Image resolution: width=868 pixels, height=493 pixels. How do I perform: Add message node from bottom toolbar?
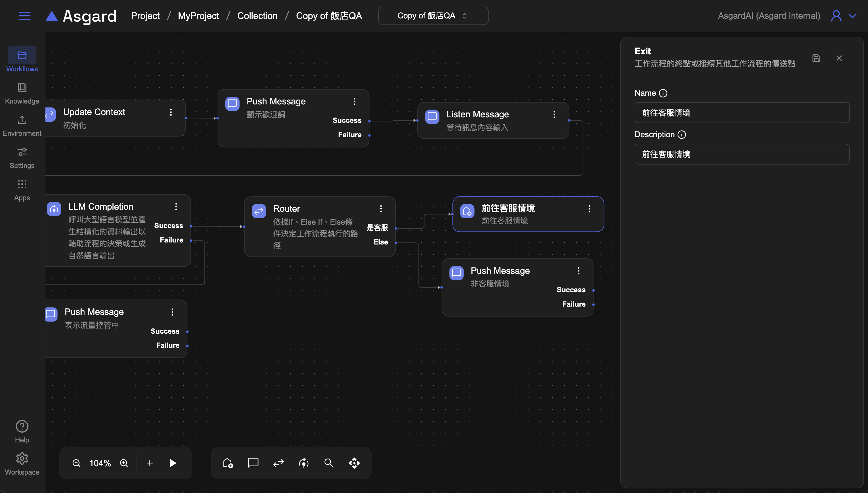pyautogui.click(x=253, y=463)
